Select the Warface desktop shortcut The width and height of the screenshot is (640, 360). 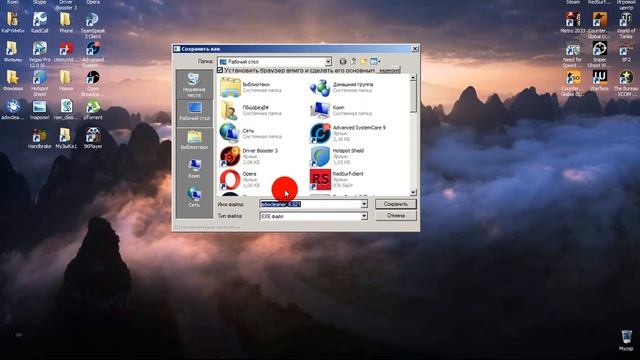point(599,80)
